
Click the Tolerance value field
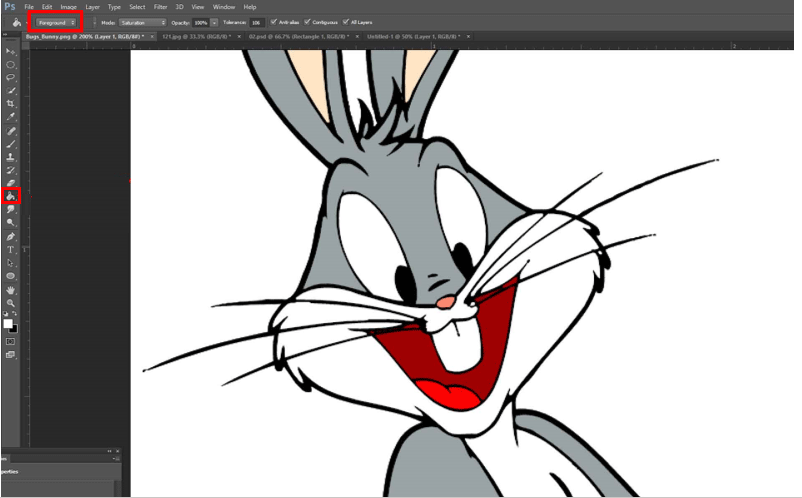pyautogui.click(x=257, y=22)
